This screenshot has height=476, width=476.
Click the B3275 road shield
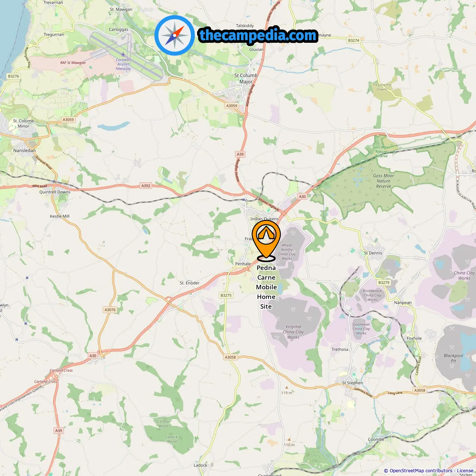tap(226, 295)
